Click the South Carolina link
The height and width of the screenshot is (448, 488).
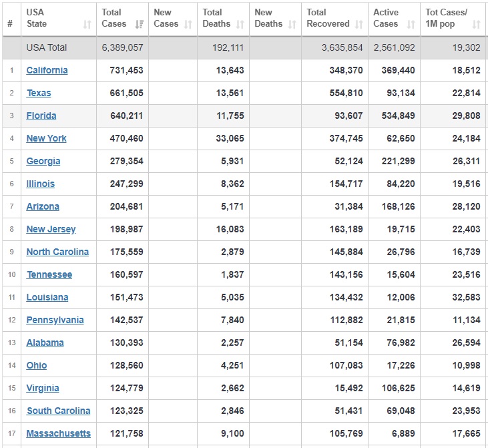click(x=58, y=411)
